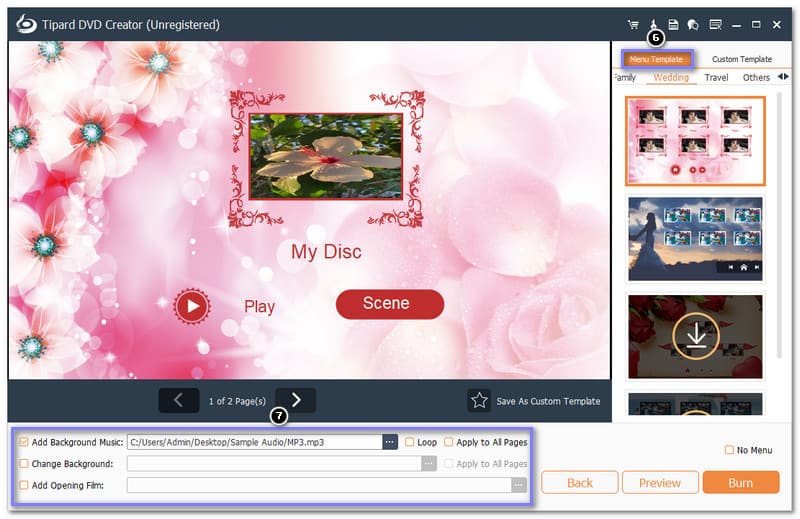This screenshot has height=519, width=800.
Task: Click the orange Burn button
Action: (x=741, y=483)
